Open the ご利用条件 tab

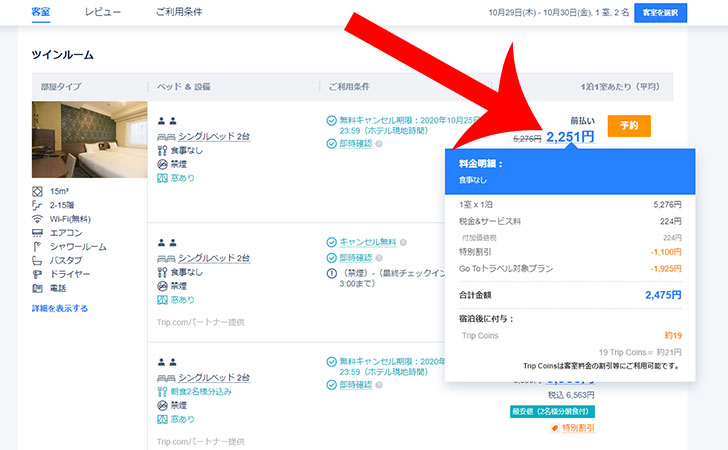point(179,12)
